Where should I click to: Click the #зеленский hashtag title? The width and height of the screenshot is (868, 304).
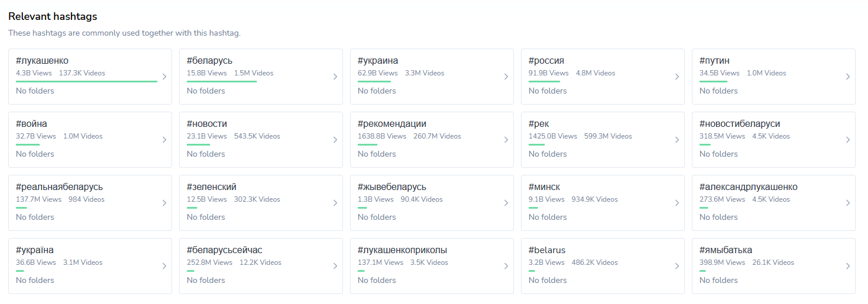click(x=211, y=187)
